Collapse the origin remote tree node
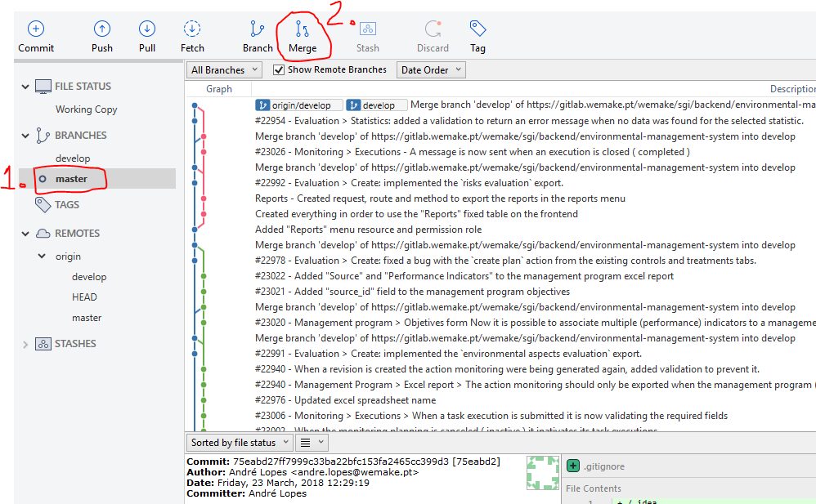The width and height of the screenshot is (816, 504). tap(43, 256)
